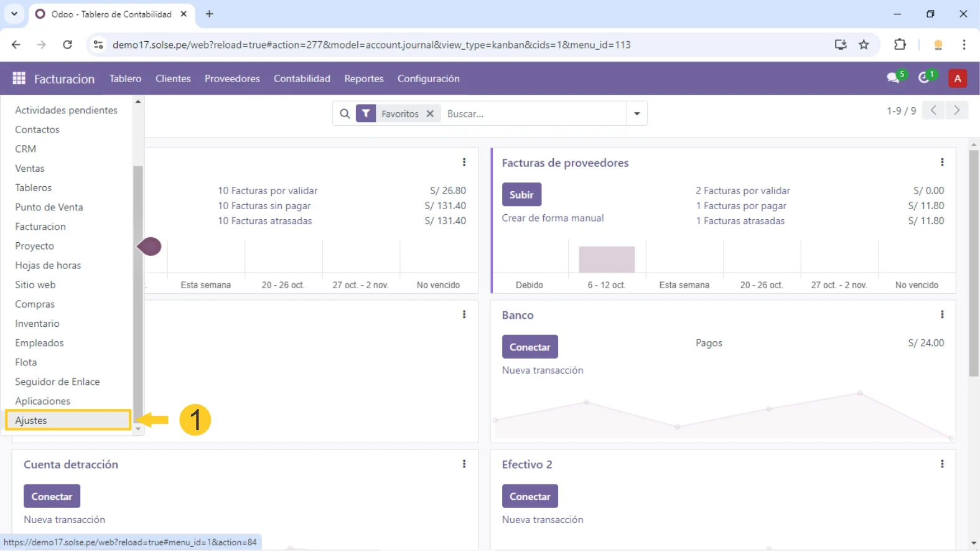Open kebab menu on Cuenta detracción card
Viewport: 980px width, 551px height.
click(x=464, y=464)
